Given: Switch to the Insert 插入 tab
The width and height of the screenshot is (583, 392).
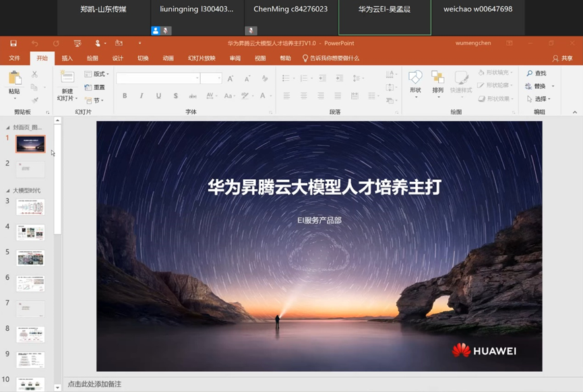Looking at the screenshot, I should click(67, 59).
